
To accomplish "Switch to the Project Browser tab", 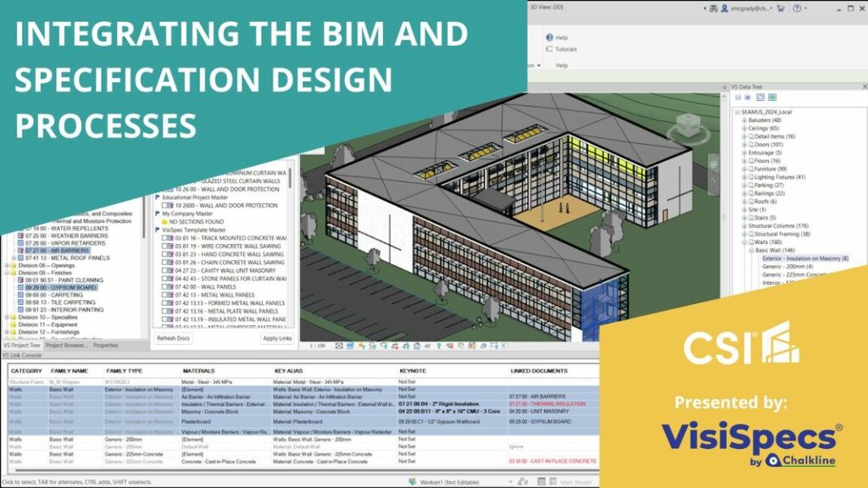I will pyautogui.click(x=66, y=345).
